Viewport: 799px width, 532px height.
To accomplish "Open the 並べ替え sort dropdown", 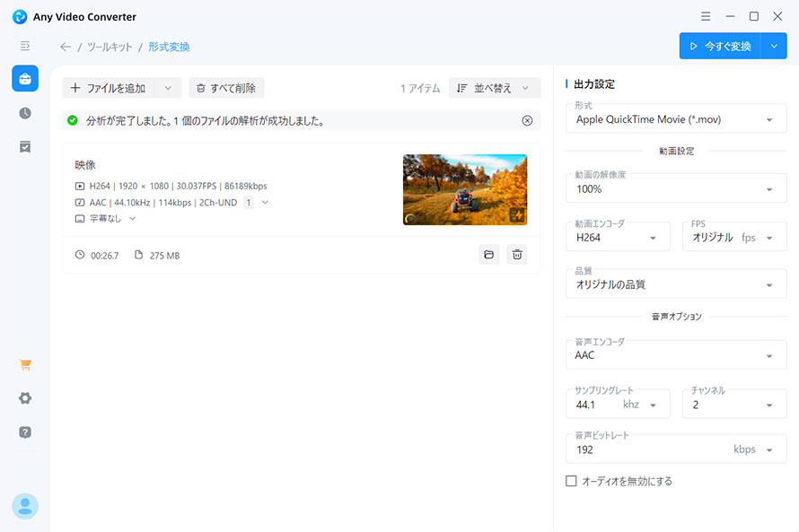I will (x=495, y=88).
